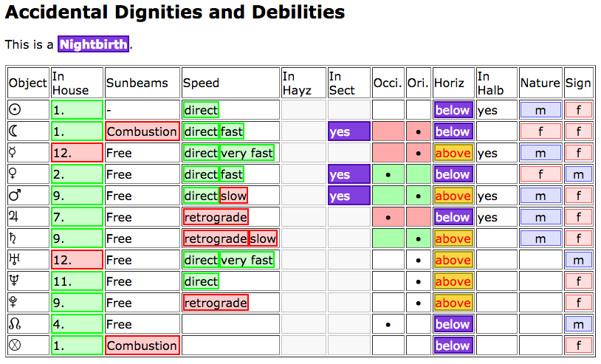Viewport: 601px width, 364px height.
Task: Click the purple Nightbirth badge
Action: click(x=94, y=44)
